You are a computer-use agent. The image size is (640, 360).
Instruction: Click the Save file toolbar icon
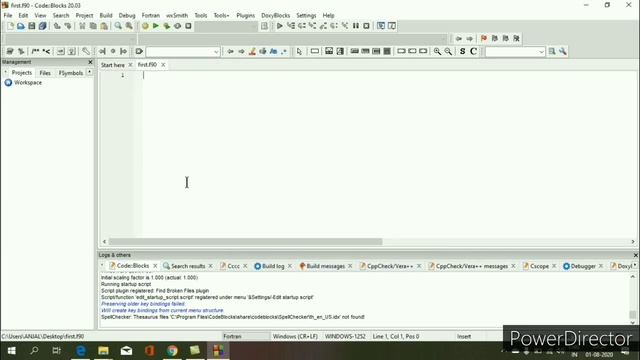(31, 26)
